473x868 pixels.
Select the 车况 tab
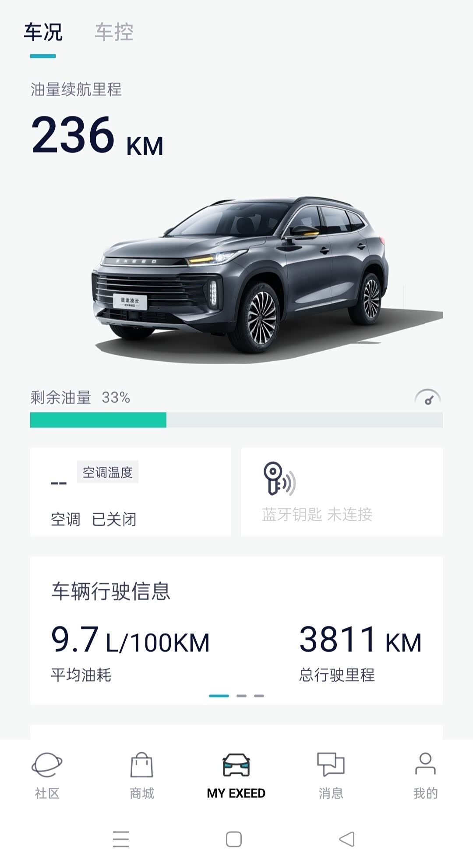coord(43,32)
